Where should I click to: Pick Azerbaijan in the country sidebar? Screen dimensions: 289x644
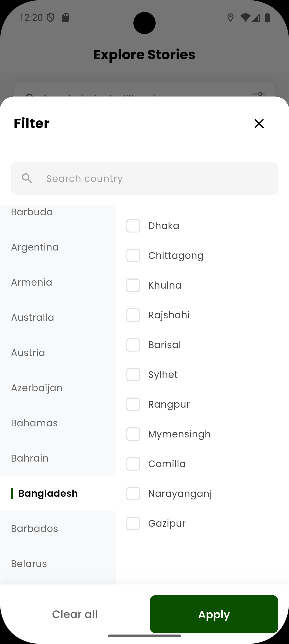pyautogui.click(x=37, y=388)
